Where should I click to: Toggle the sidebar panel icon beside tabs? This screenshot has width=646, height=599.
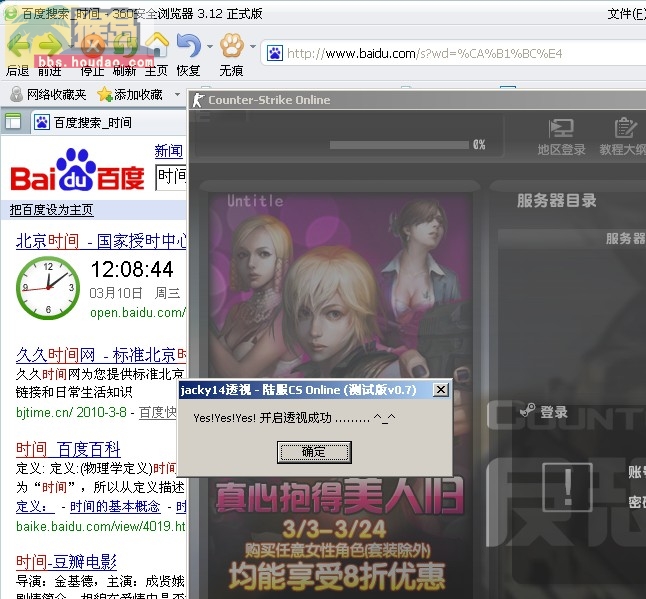(x=13, y=122)
